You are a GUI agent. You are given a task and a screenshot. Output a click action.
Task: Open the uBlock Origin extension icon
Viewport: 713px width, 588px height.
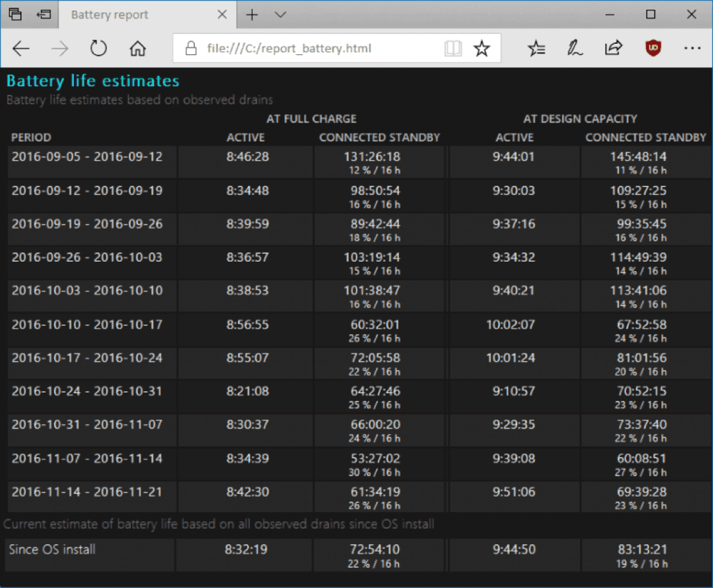pyautogui.click(x=653, y=49)
